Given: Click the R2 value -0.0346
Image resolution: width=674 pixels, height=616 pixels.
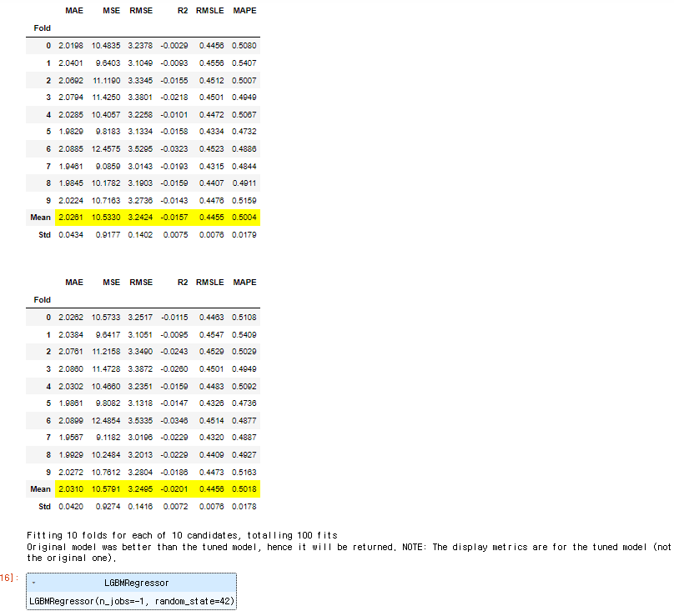Looking at the screenshot, I should click(x=174, y=421).
